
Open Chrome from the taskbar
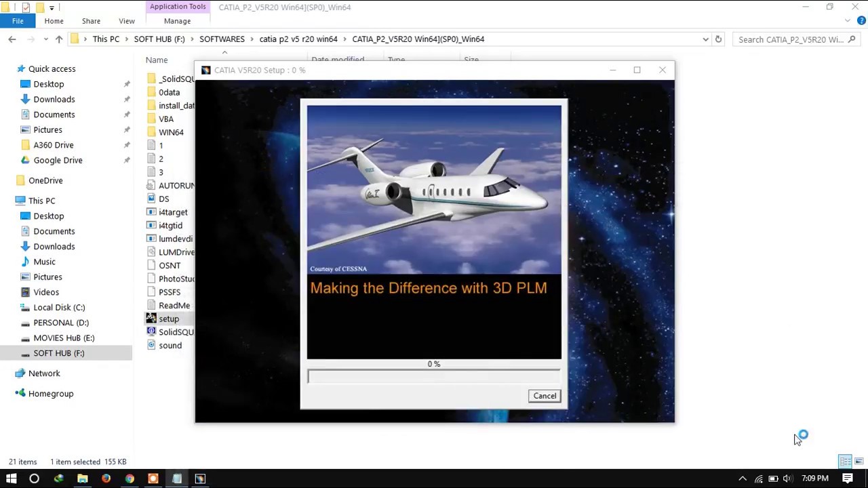130,479
